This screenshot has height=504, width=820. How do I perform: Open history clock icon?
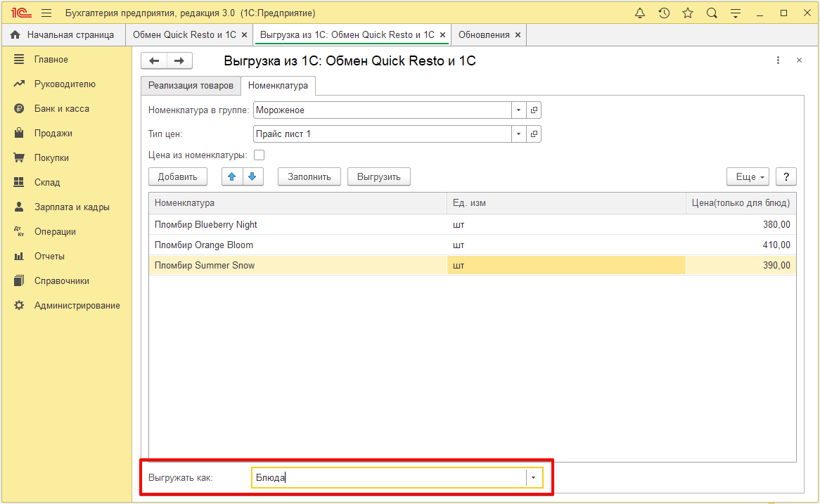click(x=664, y=13)
